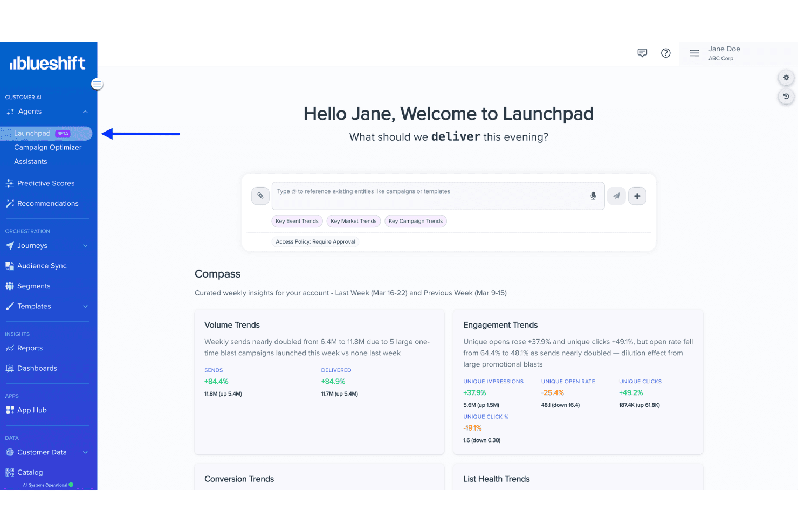Collapse the Agents section chevron
This screenshot has width=798, height=532.
[85, 112]
